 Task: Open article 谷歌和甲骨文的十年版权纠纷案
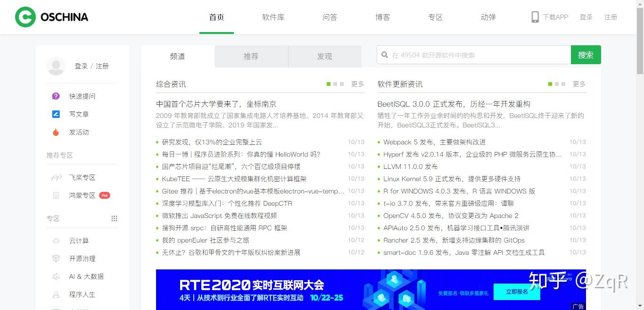[x=231, y=252]
